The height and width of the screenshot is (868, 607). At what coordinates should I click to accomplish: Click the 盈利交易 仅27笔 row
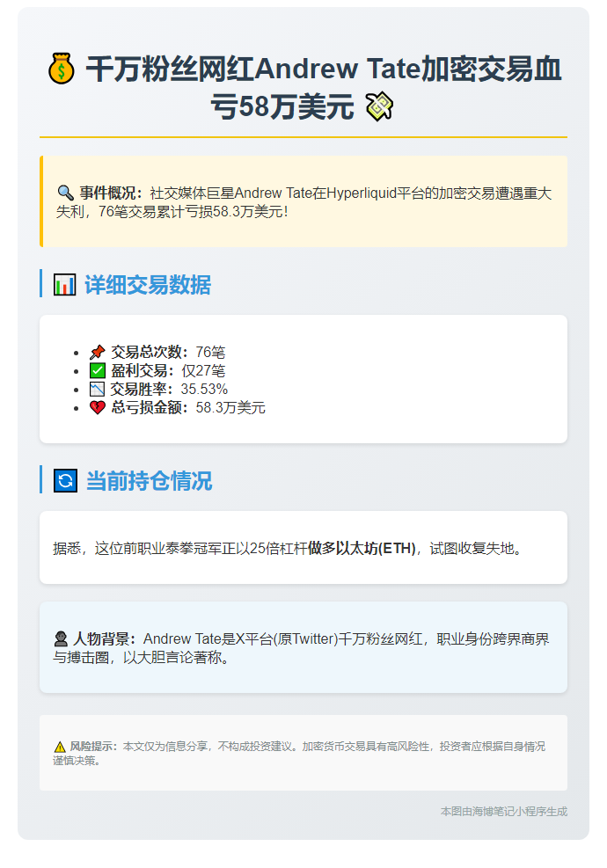tap(157, 370)
